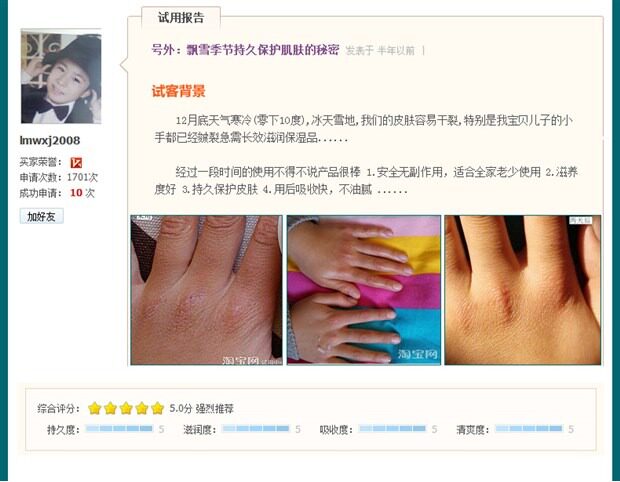Screen dimensions: 620x482
Task: Click the third rating star
Action: coord(126,408)
